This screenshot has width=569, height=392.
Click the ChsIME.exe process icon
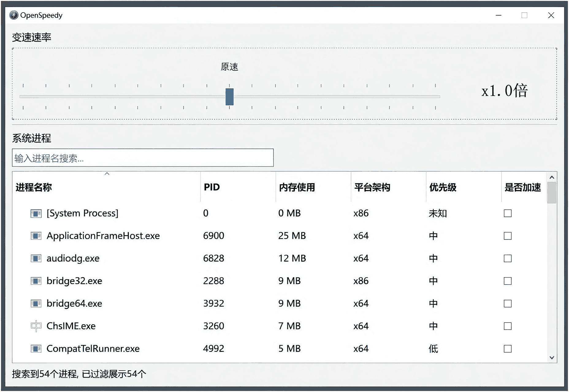36,326
